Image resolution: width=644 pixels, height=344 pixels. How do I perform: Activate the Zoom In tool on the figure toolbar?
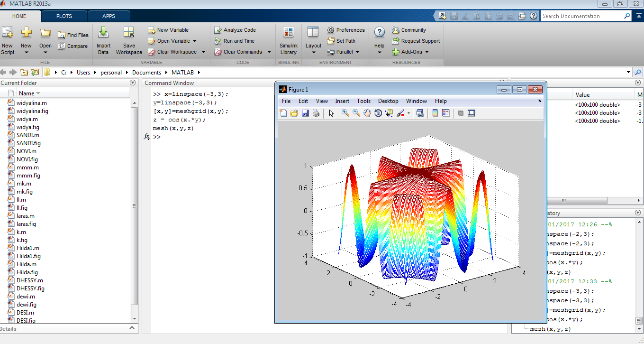345,113
